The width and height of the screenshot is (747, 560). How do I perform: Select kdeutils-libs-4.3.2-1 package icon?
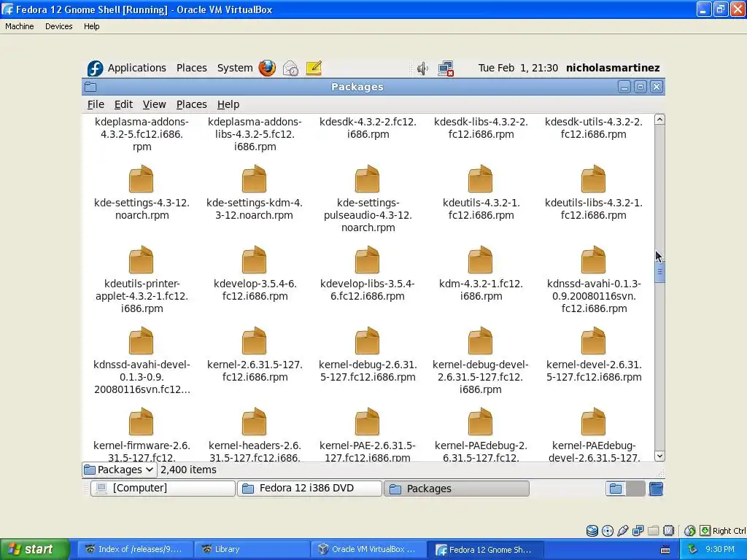(593, 179)
